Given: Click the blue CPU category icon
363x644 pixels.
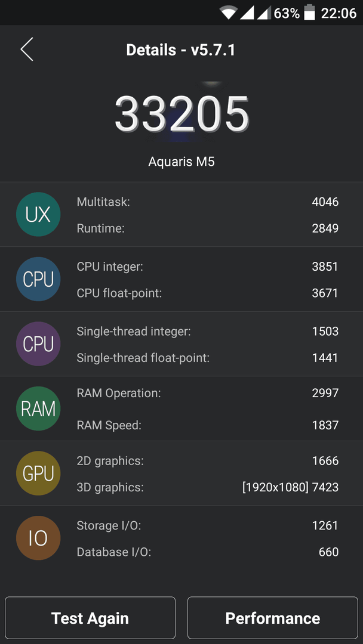Looking at the screenshot, I should (38, 279).
